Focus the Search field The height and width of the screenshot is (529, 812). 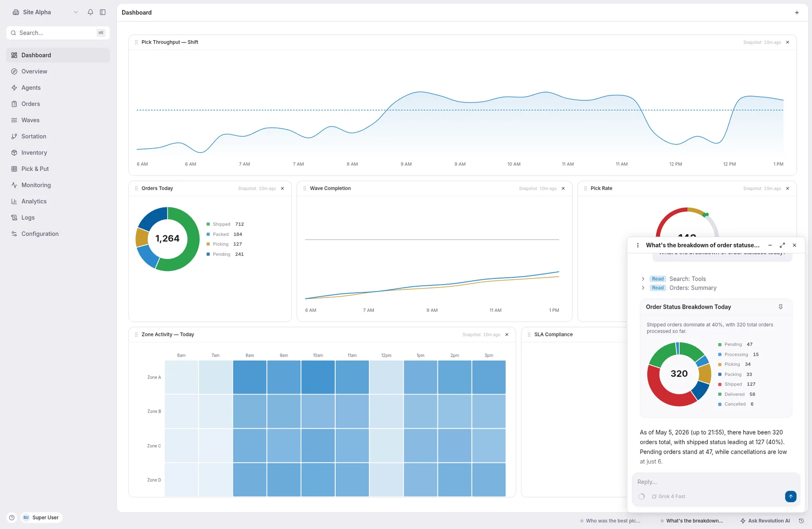[x=58, y=33]
